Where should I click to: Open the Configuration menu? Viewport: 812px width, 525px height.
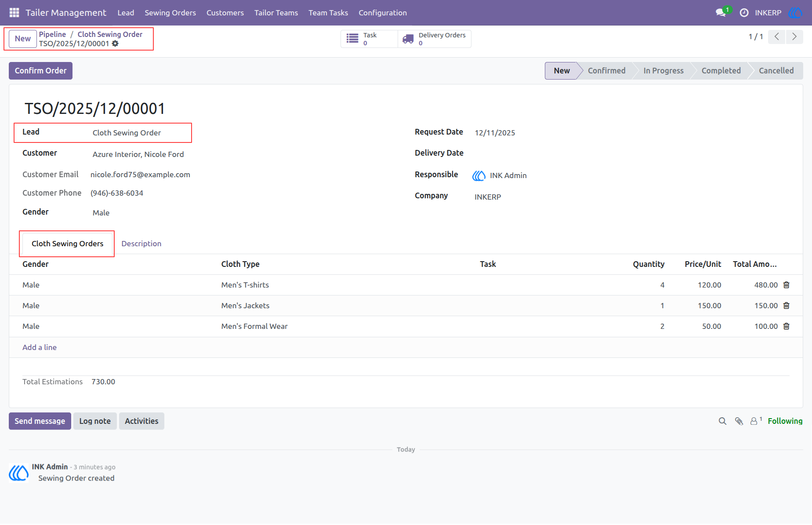[383, 13]
